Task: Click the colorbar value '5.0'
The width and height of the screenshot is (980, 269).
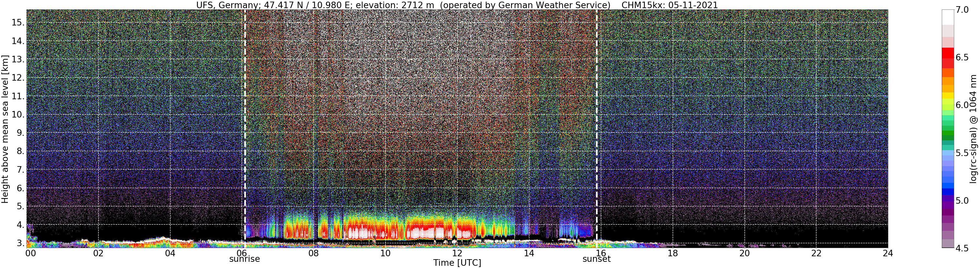Action: point(962,200)
